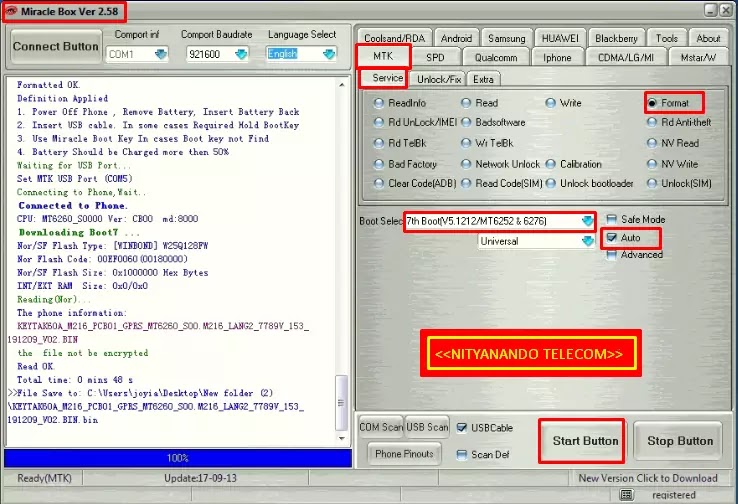Click the Start Button
The height and width of the screenshot is (504, 738).
point(585,441)
